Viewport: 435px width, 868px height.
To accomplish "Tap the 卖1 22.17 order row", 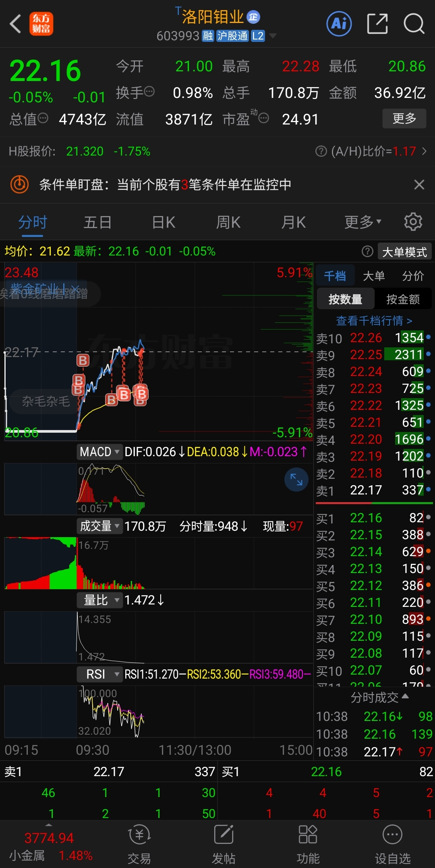I will coord(374,490).
